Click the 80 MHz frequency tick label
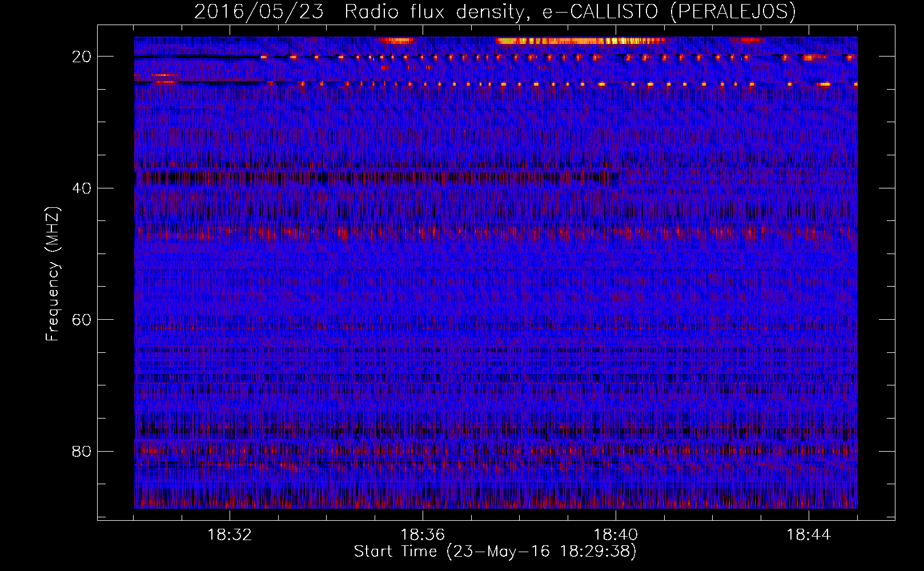The width and height of the screenshot is (924, 571). coord(82,452)
